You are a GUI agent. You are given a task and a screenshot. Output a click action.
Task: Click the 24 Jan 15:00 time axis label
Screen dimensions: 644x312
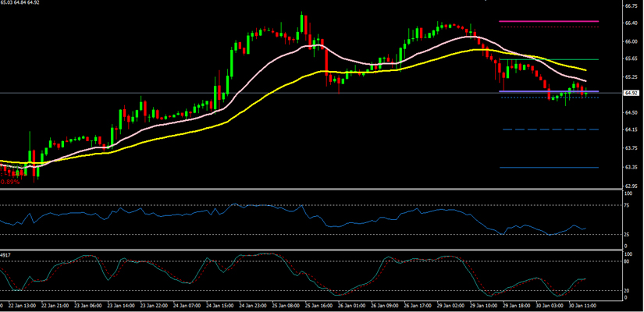point(221,306)
